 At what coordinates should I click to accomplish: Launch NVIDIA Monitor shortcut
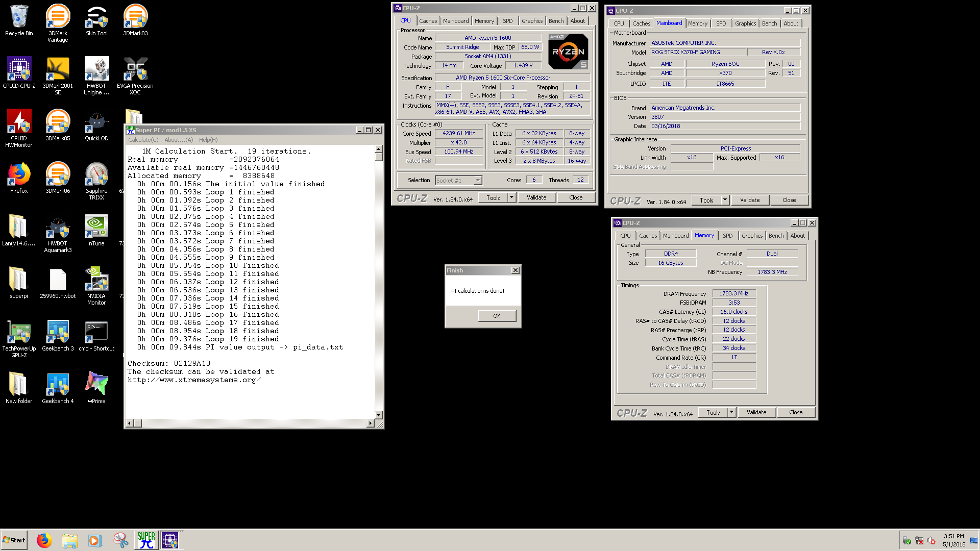[96, 286]
